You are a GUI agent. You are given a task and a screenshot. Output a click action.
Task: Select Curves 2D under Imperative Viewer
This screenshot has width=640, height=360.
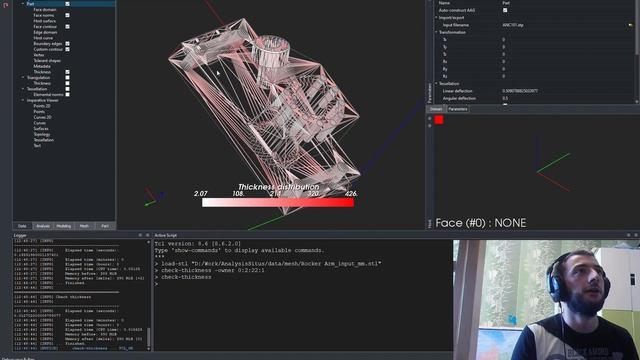pos(42,118)
